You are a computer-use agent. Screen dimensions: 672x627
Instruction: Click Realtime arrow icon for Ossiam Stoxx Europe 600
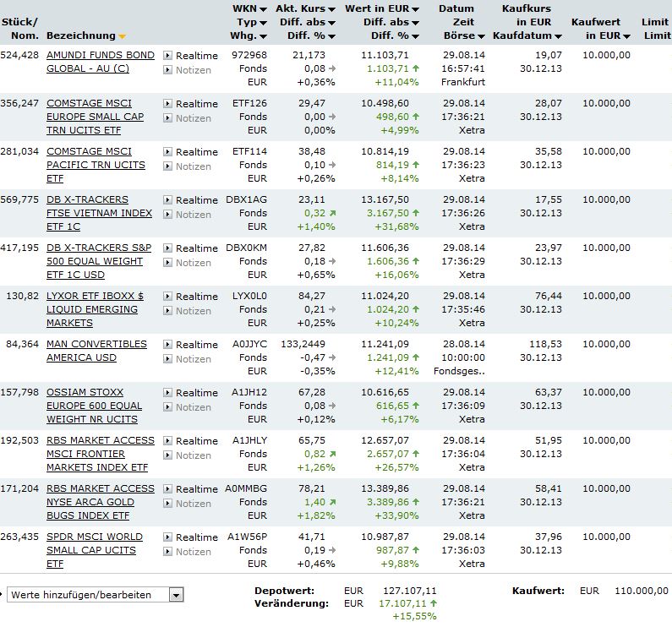click(x=167, y=393)
